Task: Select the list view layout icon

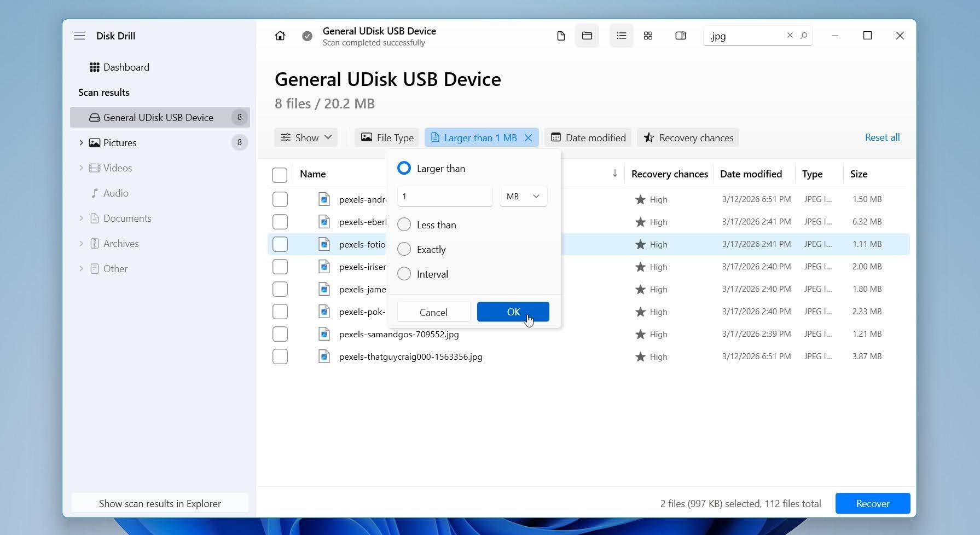Action: [x=622, y=36]
